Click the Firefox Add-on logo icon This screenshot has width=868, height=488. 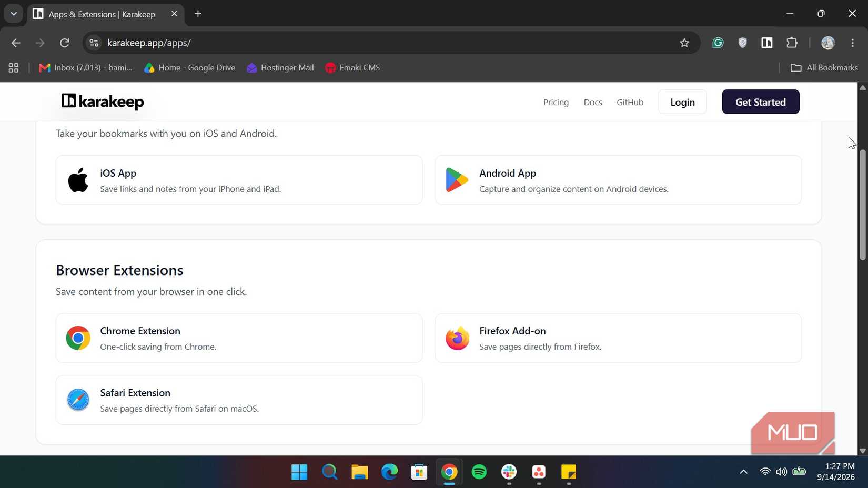pos(457,338)
